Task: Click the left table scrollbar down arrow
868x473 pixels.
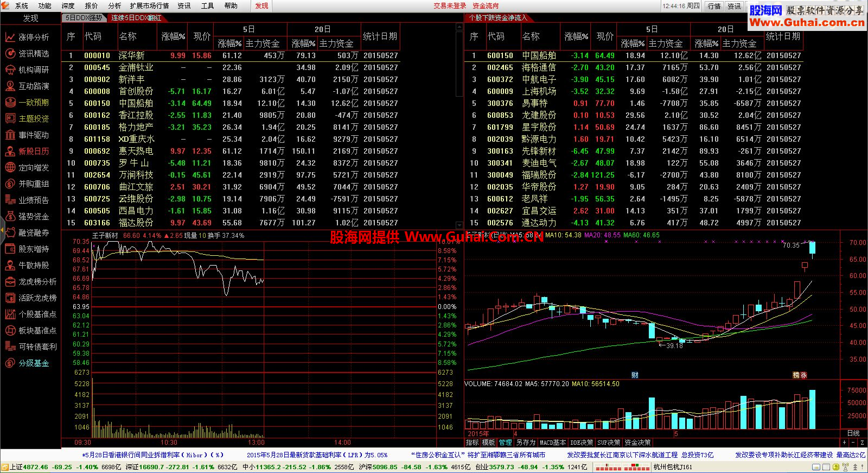Action: [x=460, y=225]
